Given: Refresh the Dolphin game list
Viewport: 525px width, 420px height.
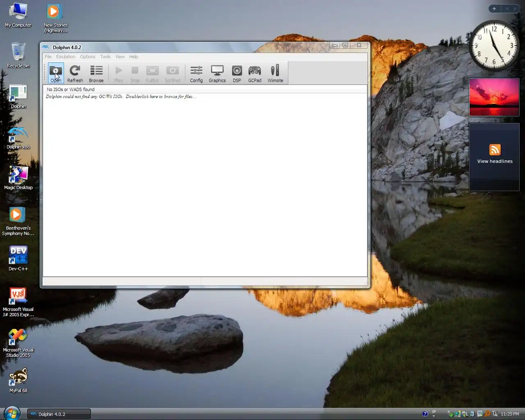Looking at the screenshot, I should click(x=75, y=73).
